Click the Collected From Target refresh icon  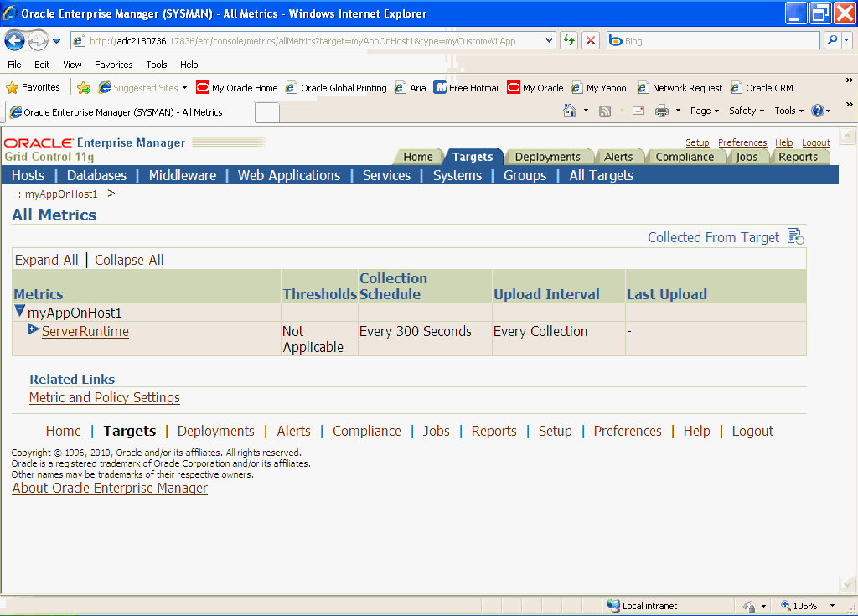796,236
